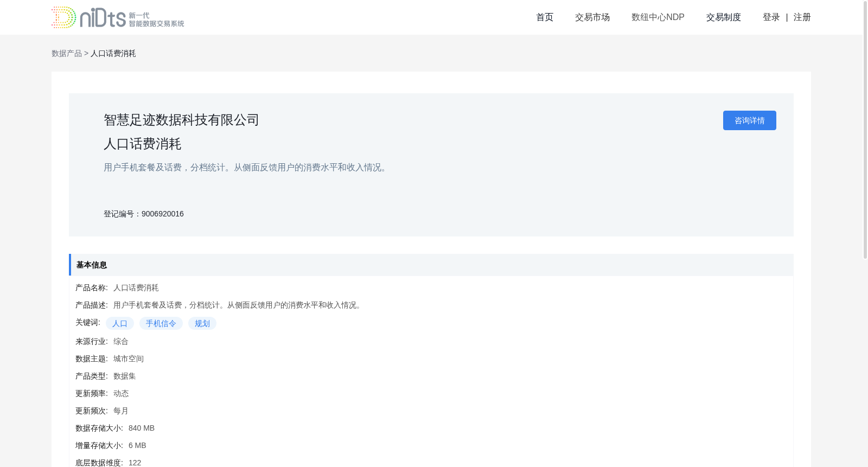Select the 规划 keyword tag
This screenshot has width=868, height=467.
202,323
